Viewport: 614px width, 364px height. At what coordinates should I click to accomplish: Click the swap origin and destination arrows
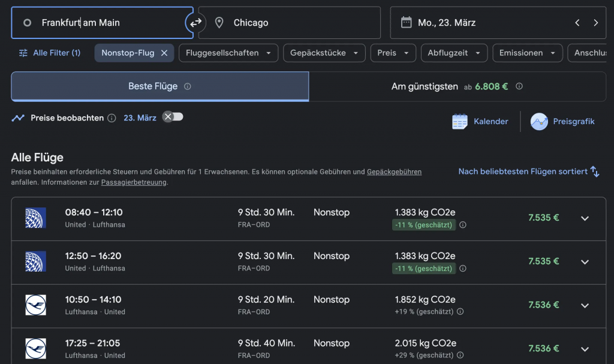pyautogui.click(x=196, y=22)
